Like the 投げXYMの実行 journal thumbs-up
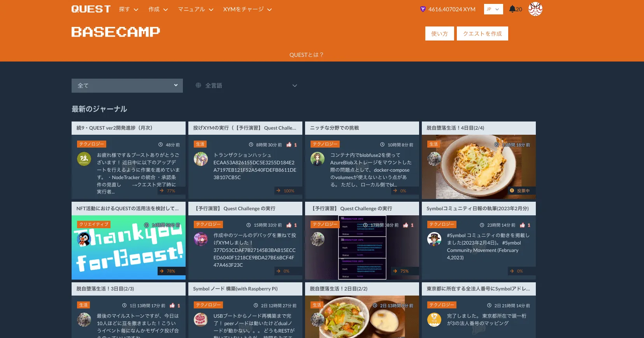The height and width of the screenshot is (338, 644). click(289, 144)
